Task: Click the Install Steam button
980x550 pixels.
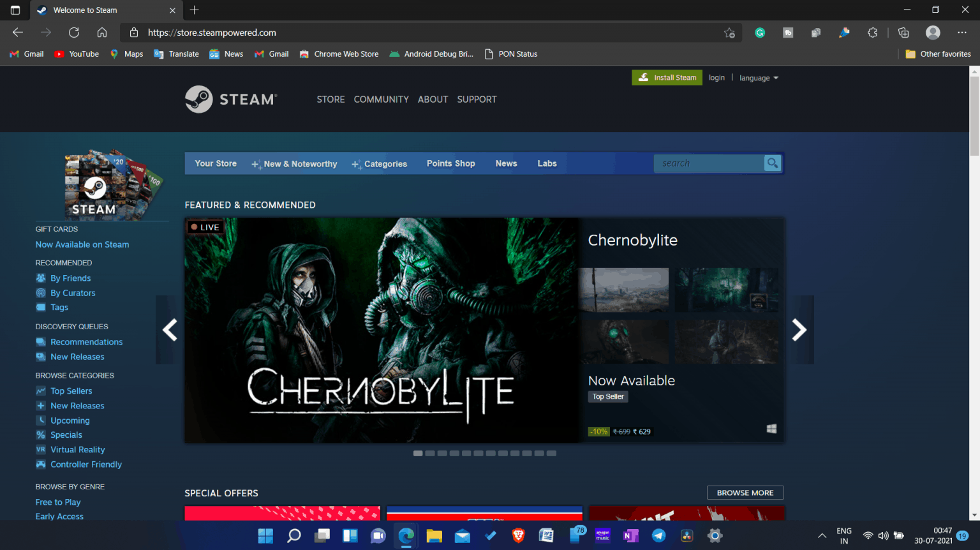Action: pos(667,77)
